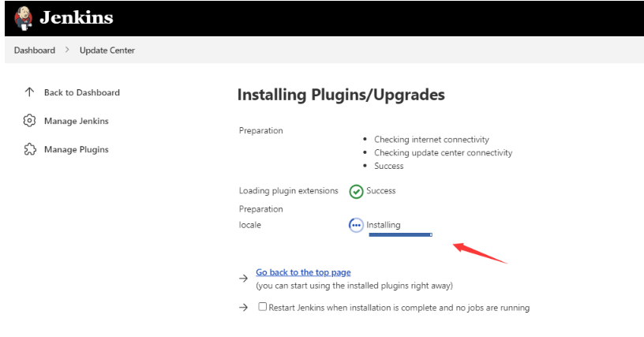Click the Back to Dashboard sidebar link

[82, 92]
